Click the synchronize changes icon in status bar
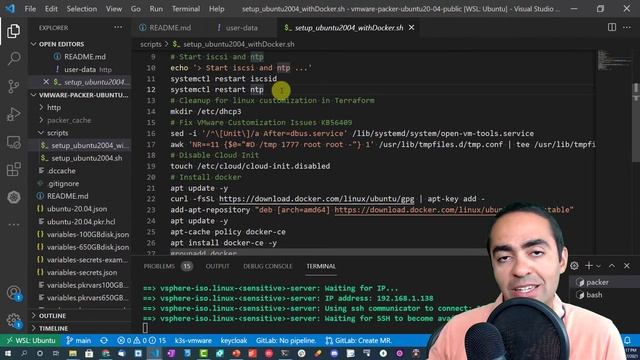This screenshot has height=360, width=640. click(x=104, y=340)
